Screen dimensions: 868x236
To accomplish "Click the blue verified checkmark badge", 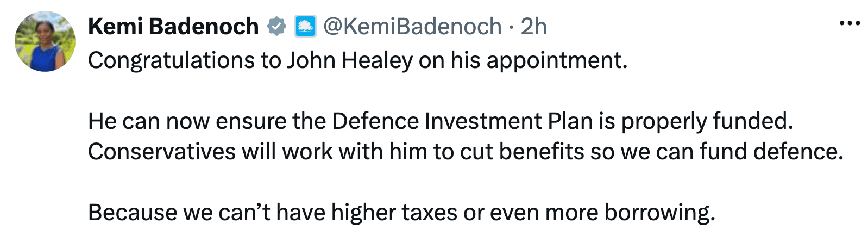I will (276, 26).
